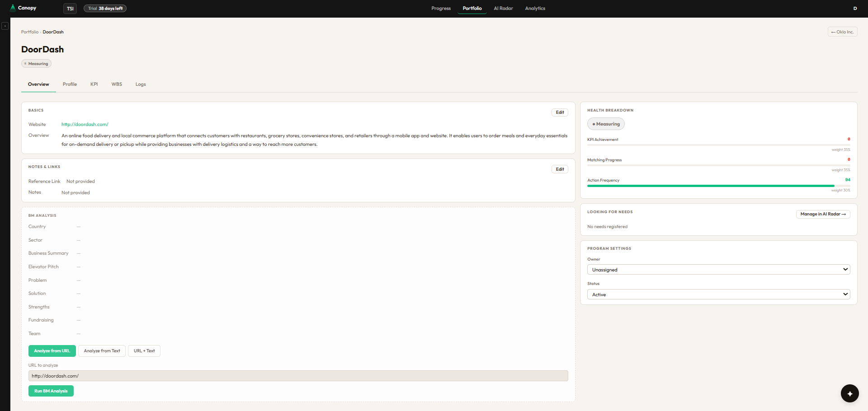
Task: Open the Portfolio menu
Action: (472, 9)
